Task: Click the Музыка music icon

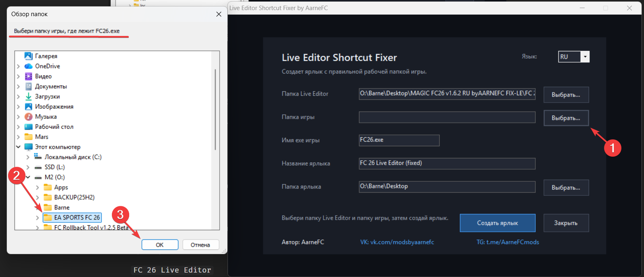Action: (x=28, y=116)
